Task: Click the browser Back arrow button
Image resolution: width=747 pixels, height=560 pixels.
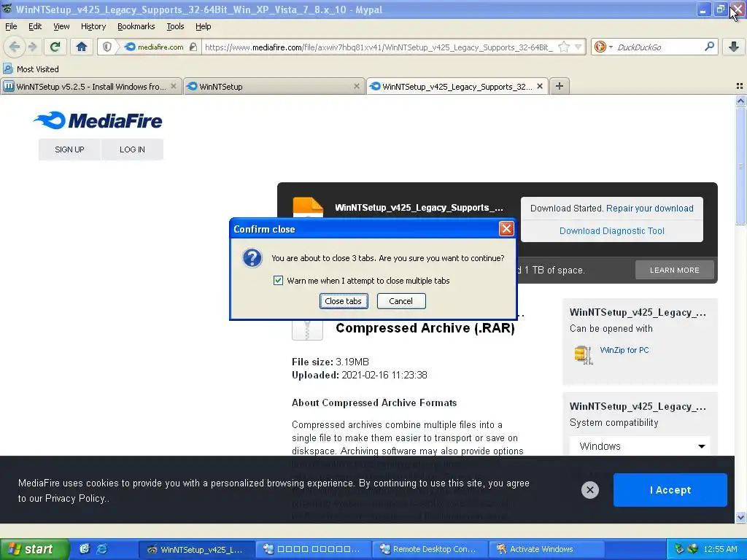Action: [14, 47]
